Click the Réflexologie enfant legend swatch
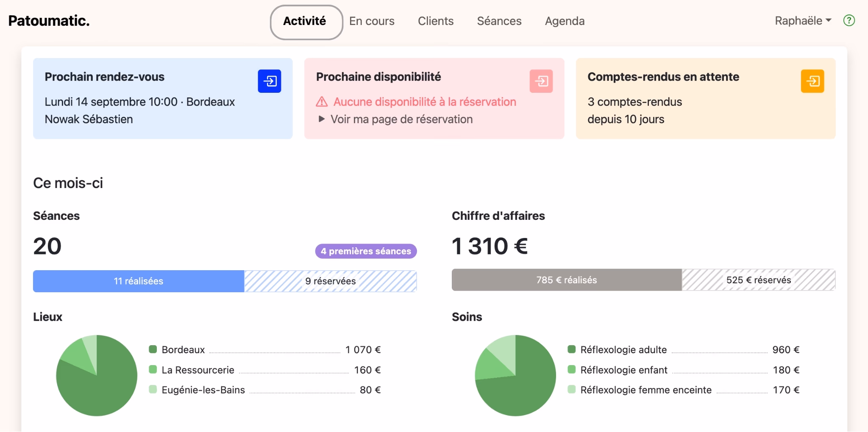 (572, 369)
